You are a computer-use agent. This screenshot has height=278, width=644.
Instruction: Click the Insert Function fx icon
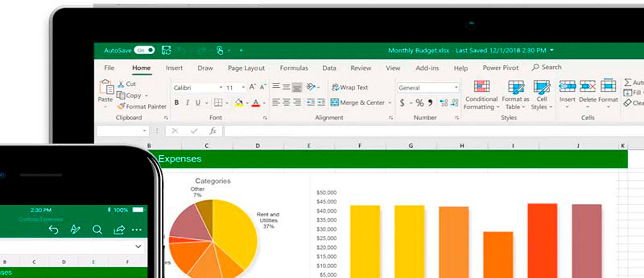[213, 131]
